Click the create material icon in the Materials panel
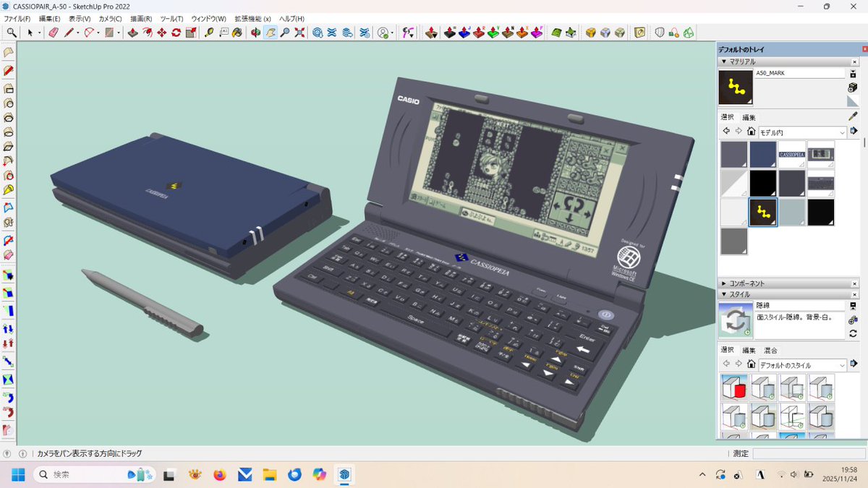This screenshot has width=868, height=488. click(x=854, y=87)
